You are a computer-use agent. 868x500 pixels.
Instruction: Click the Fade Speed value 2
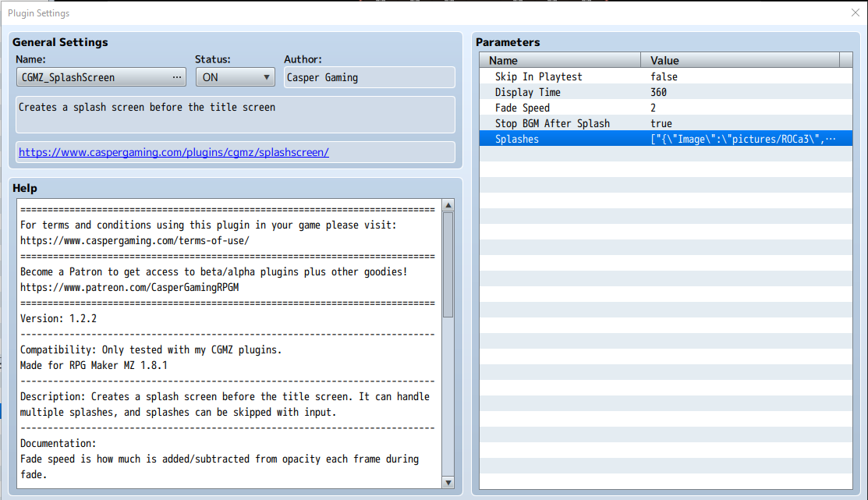654,108
